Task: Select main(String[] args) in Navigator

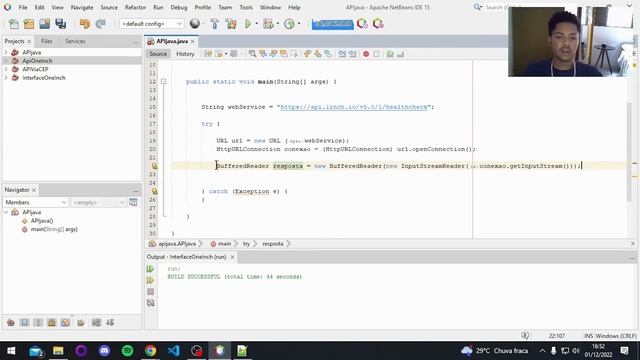Action: pyautogui.click(x=54, y=229)
